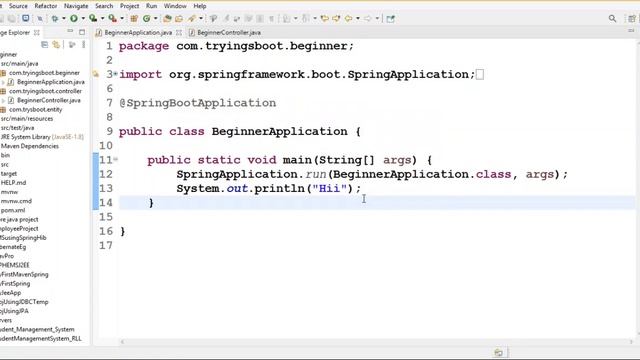Click the horizontal scrollbar right arrow
Image resolution: width=640 pixels, height=360 pixels.
click(631, 342)
